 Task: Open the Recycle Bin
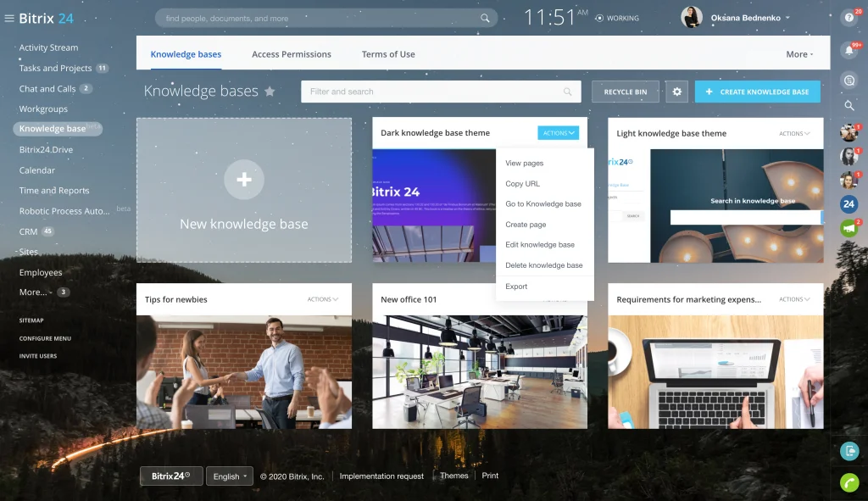(625, 92)
